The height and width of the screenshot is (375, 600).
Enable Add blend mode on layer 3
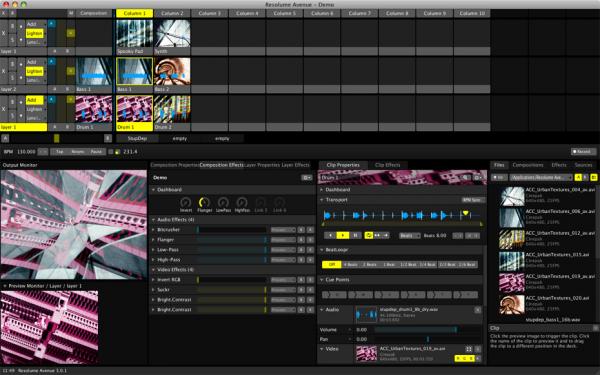click(x=34, y=100)
